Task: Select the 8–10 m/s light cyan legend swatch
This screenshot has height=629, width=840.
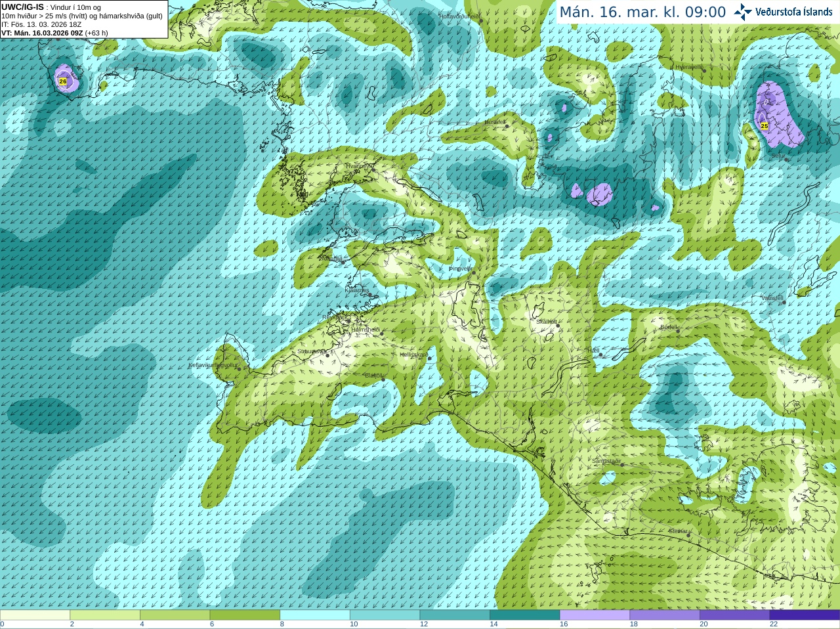Action: 315,615
